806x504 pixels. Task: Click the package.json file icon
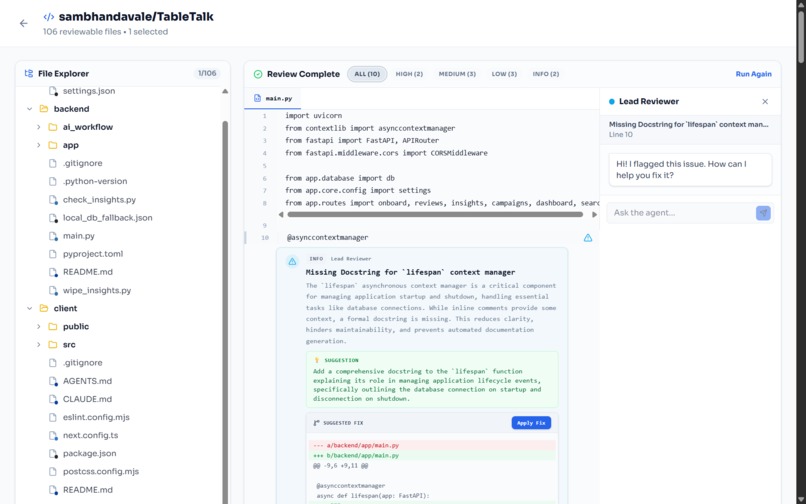[x=52, y=454]
